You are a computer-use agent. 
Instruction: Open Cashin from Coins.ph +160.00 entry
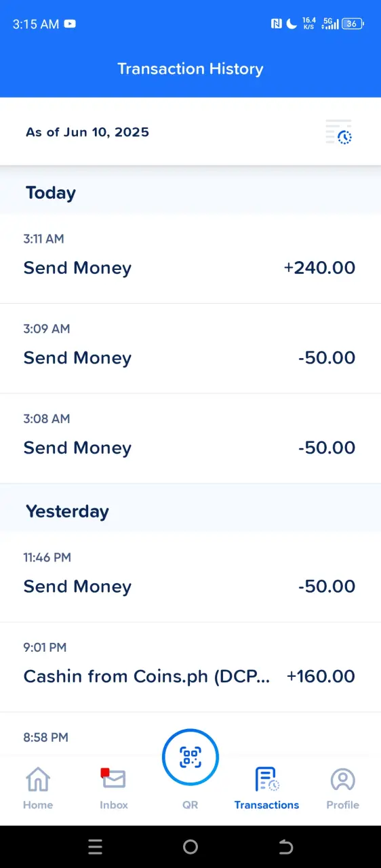click(190, 667)
